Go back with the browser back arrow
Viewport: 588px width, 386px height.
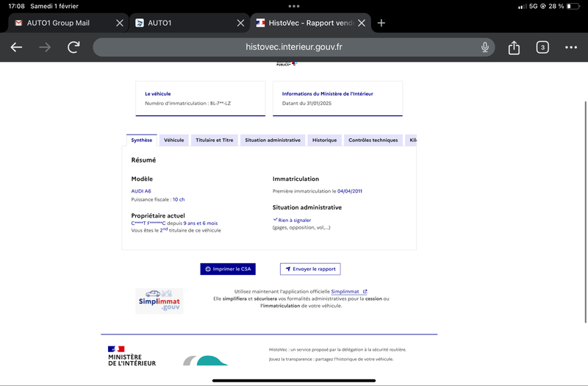point(16,47)
